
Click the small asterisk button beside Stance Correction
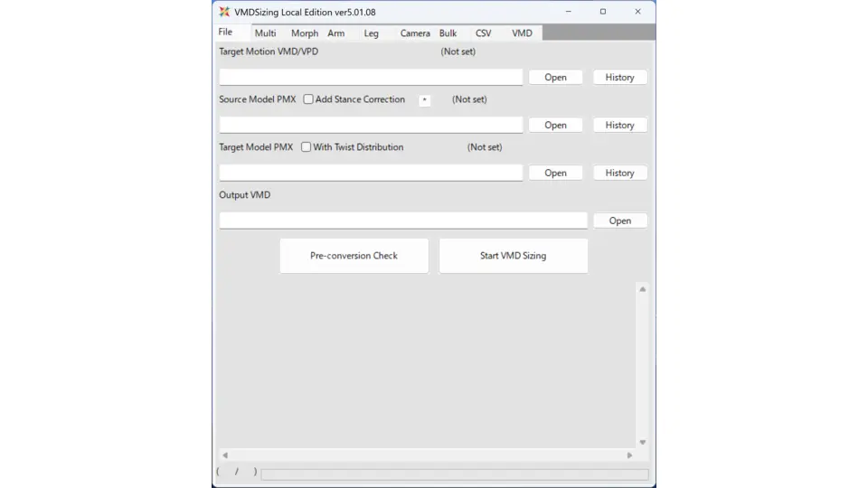(425, 100)
